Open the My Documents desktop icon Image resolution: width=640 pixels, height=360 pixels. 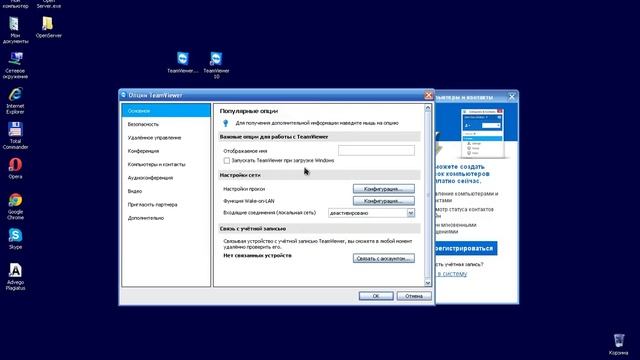(x=15, y=29)
